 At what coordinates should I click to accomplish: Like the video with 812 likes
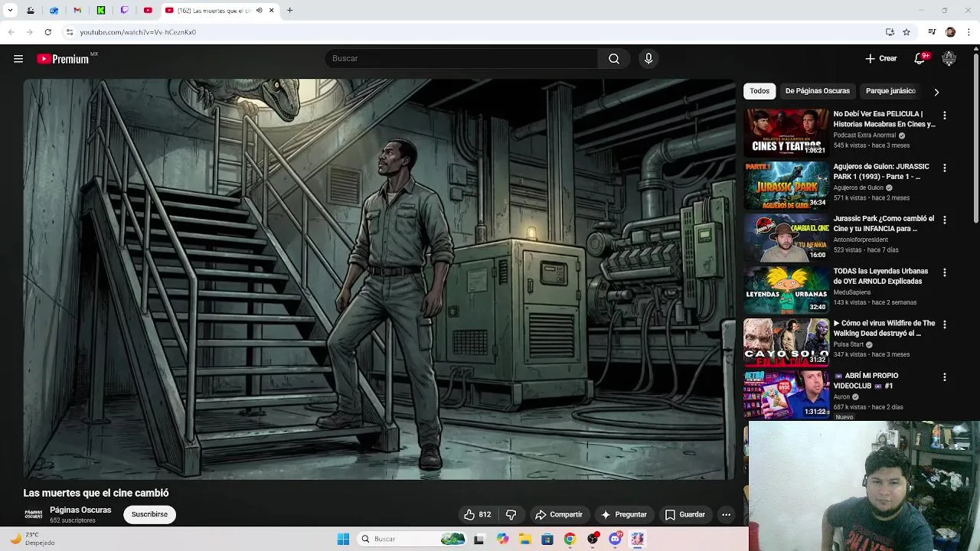tap(477, 514)
